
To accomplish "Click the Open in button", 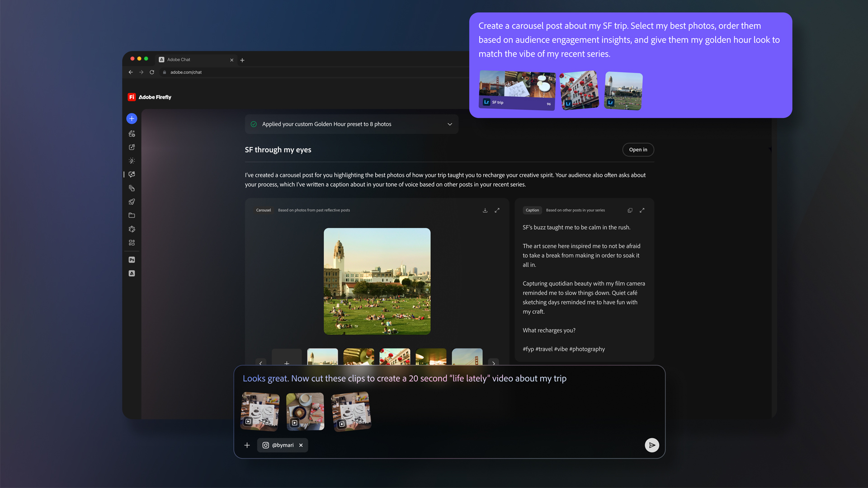I will coord(637,150).
